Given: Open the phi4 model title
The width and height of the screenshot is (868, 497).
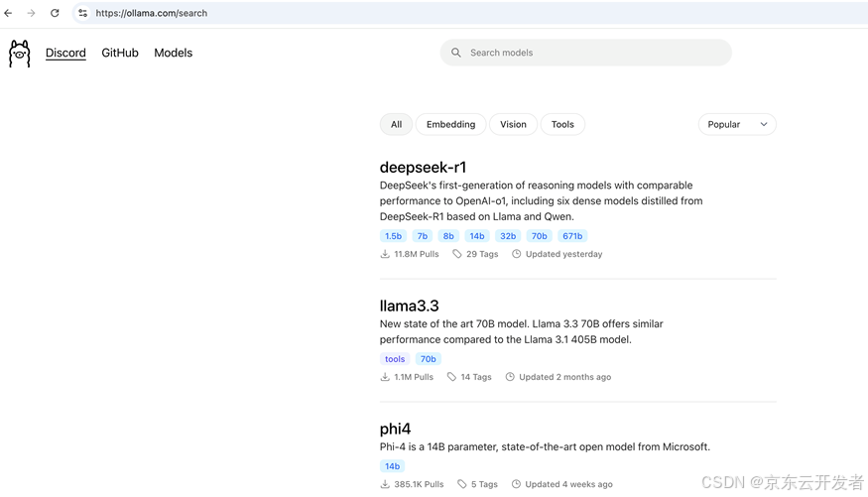Looking at the screenshot, I should [395, 429].
